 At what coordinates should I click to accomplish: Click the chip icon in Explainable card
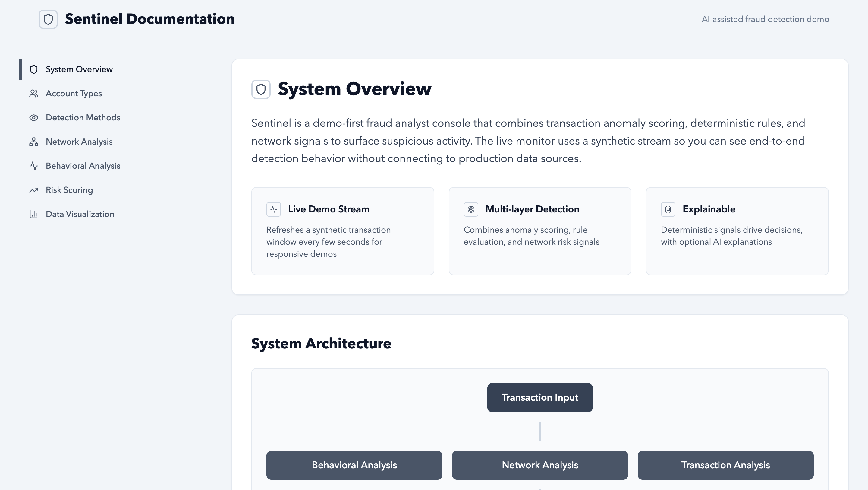[x=668, y=209]
